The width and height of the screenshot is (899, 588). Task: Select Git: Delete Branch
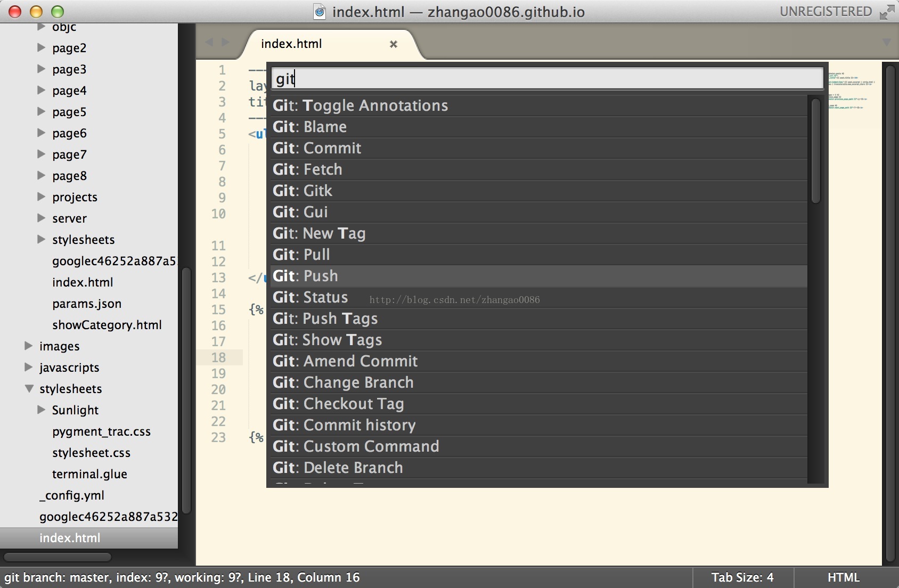[539, 468]
